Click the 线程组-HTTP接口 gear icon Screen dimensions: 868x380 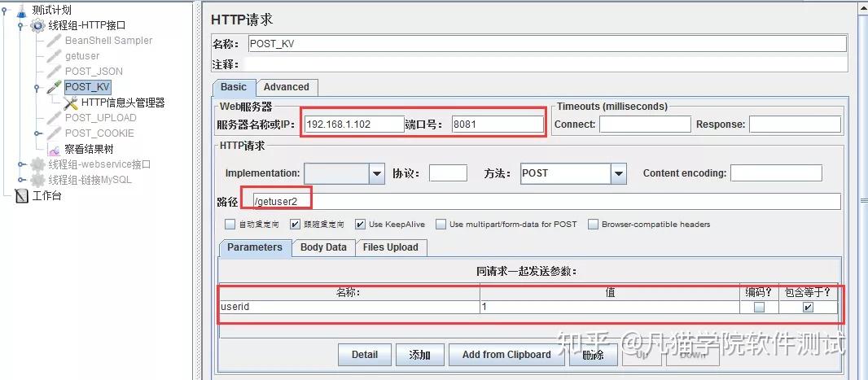37,25
